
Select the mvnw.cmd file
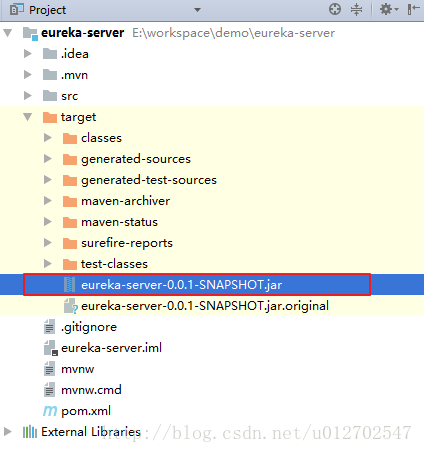pos(91,390)
